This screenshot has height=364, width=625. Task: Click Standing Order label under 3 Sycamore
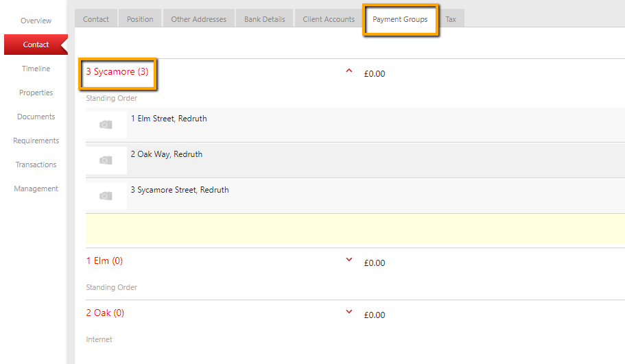coord(112,98)
